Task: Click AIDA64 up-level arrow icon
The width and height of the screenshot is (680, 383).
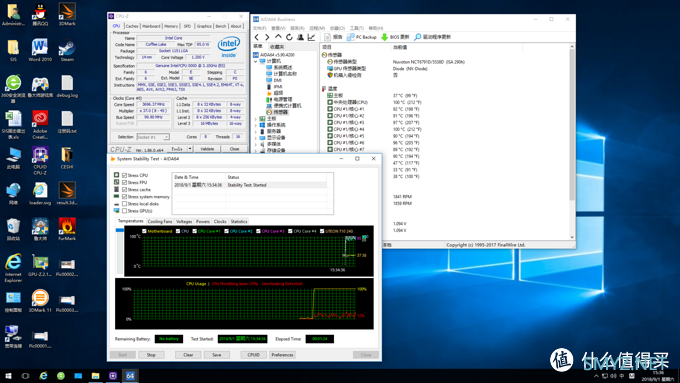Action: [x=278, y=37]
